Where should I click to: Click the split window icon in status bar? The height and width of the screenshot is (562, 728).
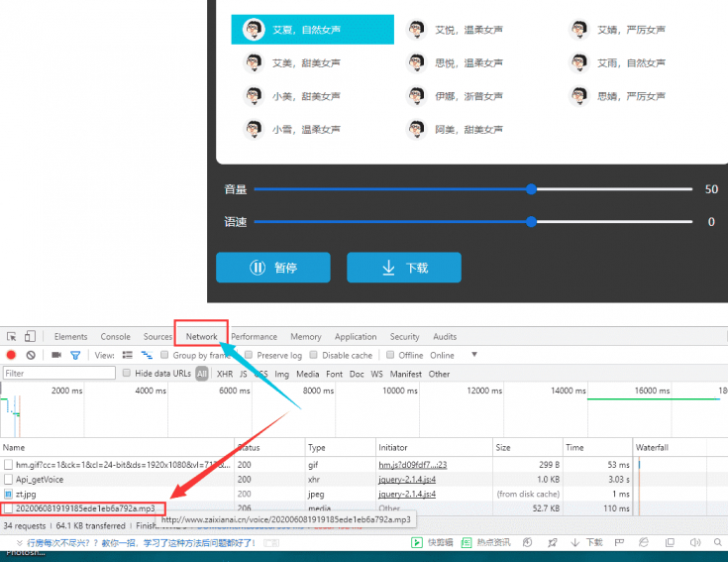pos(670,542)
